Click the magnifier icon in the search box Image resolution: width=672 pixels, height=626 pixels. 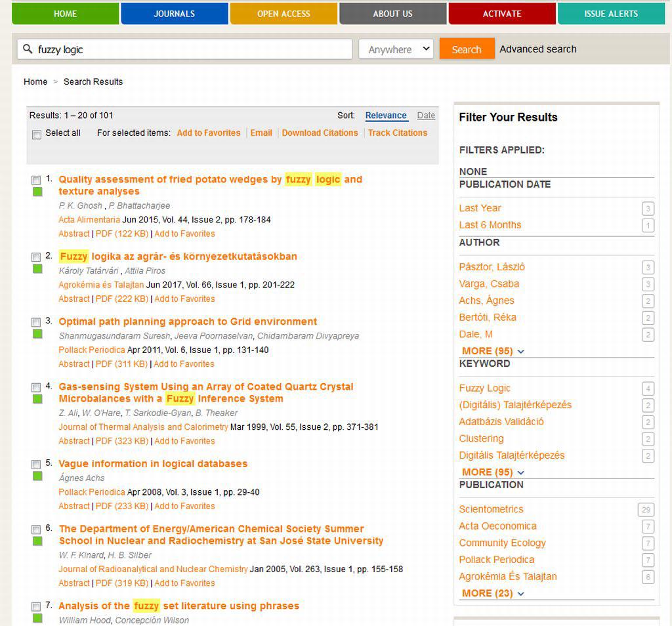28,49
